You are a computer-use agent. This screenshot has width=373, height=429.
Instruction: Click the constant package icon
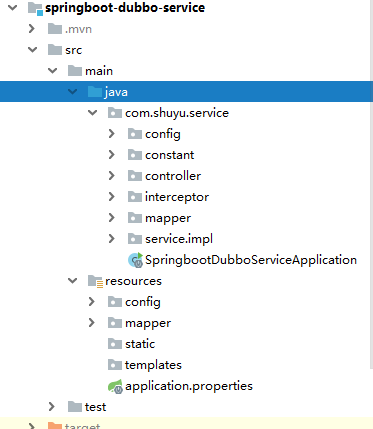(135, 155)
